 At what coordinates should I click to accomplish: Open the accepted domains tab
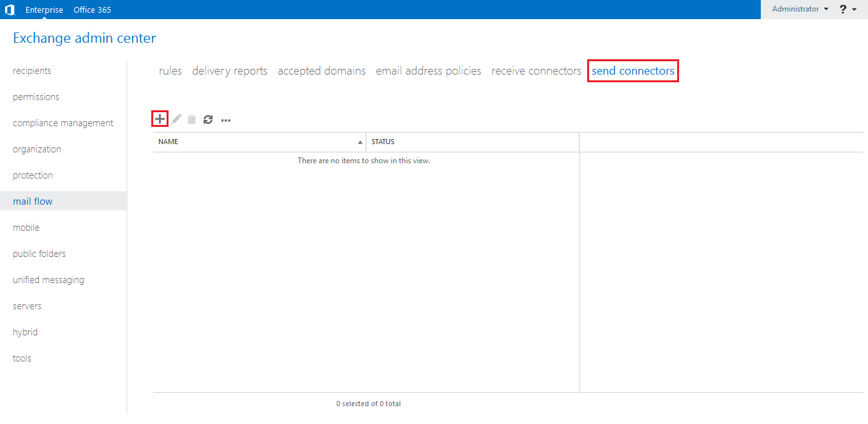322,71
